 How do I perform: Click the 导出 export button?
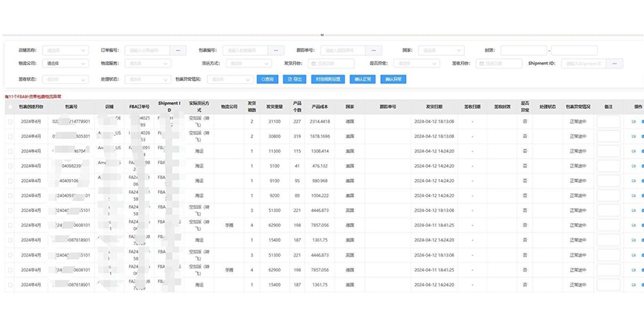[x=295, y=79]
